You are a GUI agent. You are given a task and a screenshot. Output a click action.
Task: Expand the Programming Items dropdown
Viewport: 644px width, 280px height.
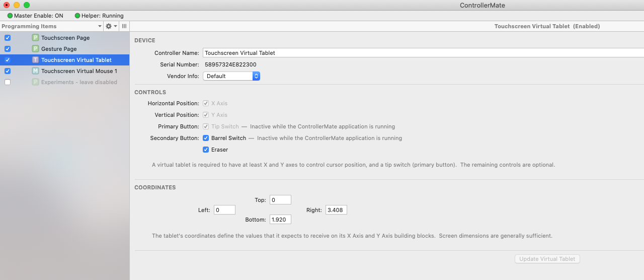coord(100,26)
